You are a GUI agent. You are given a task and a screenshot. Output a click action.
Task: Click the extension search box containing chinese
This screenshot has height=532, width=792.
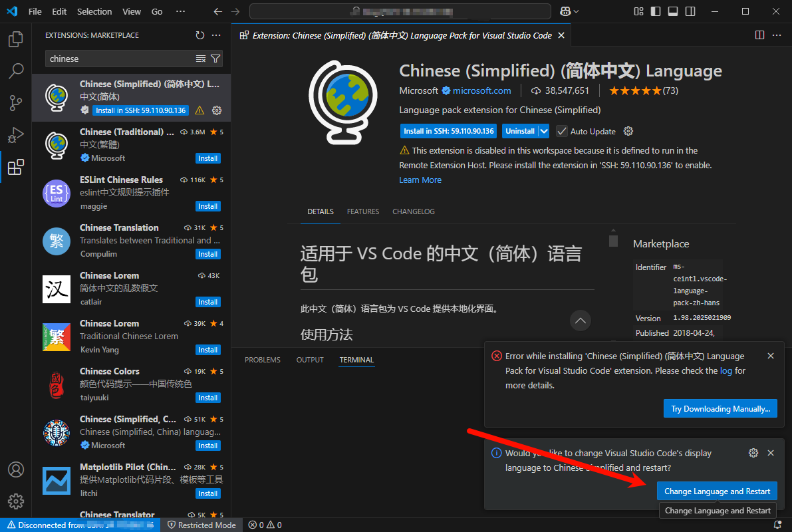(120, 59)
